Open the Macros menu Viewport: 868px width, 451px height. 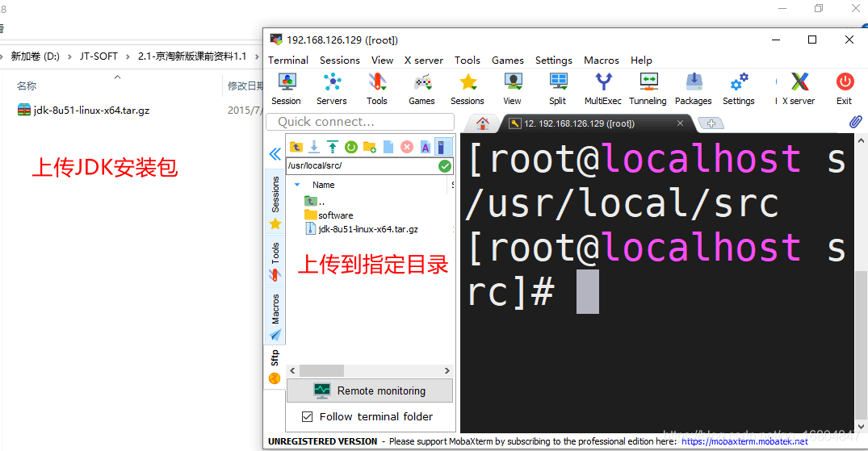[x=602, y=61]
